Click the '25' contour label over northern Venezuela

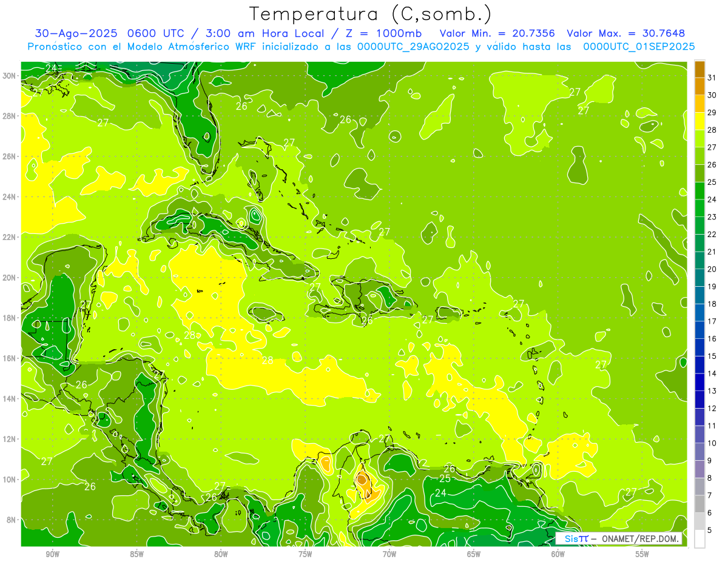click(445, 478)
